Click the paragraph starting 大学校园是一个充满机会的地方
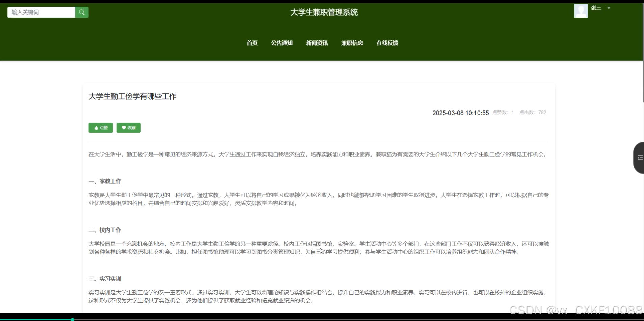The height and width of the screenshot is (321, 644). (x=319, y=248)
